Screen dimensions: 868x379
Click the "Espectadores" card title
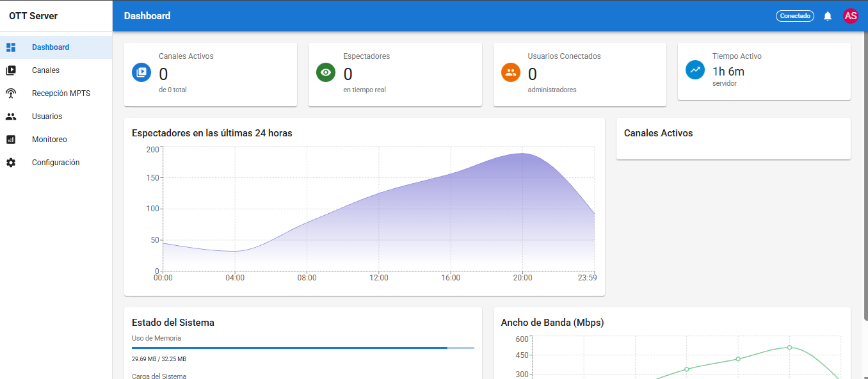click(366, 56)
